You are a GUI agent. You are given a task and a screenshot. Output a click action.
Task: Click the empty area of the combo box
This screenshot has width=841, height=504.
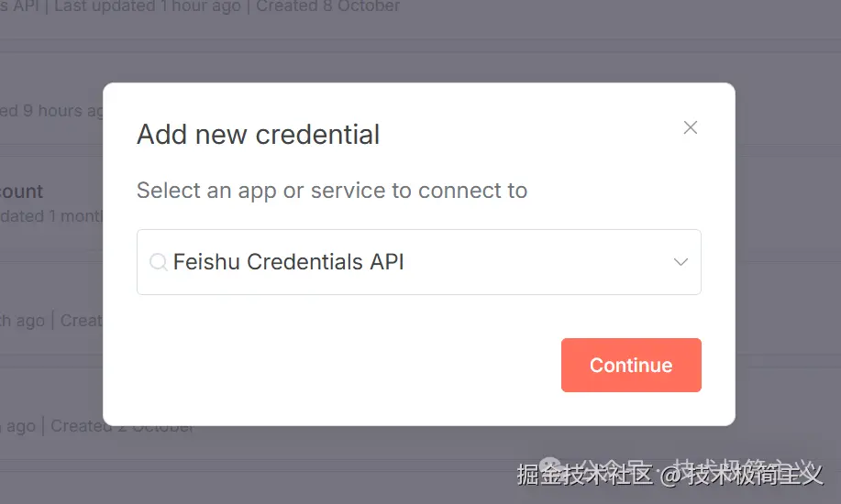pos(537,262)
